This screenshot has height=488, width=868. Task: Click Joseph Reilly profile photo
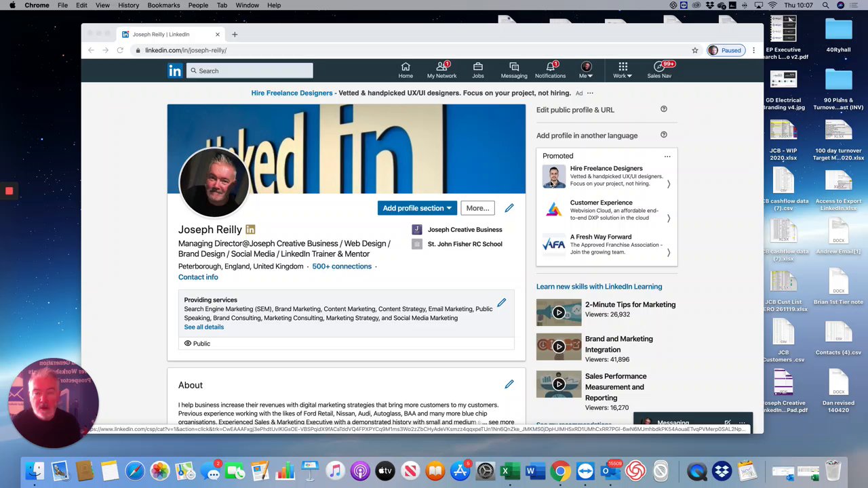(x=214, y=182)
